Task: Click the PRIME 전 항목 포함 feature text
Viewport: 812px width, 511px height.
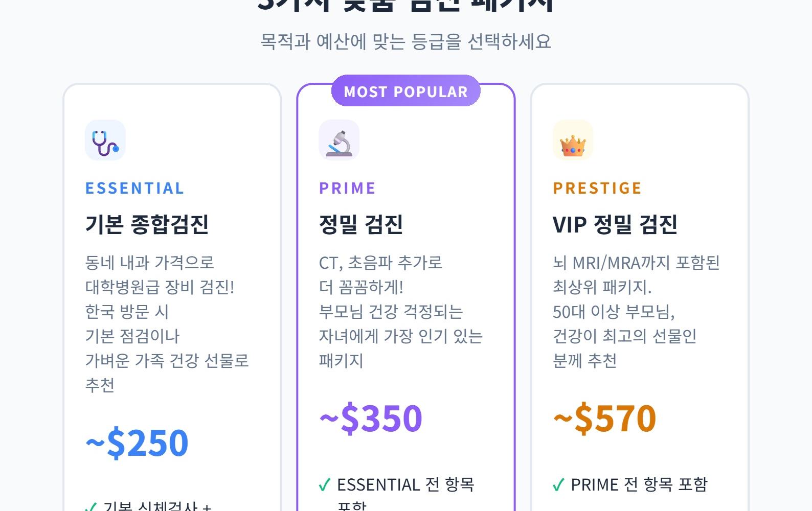Action: (x=639, y=484)
